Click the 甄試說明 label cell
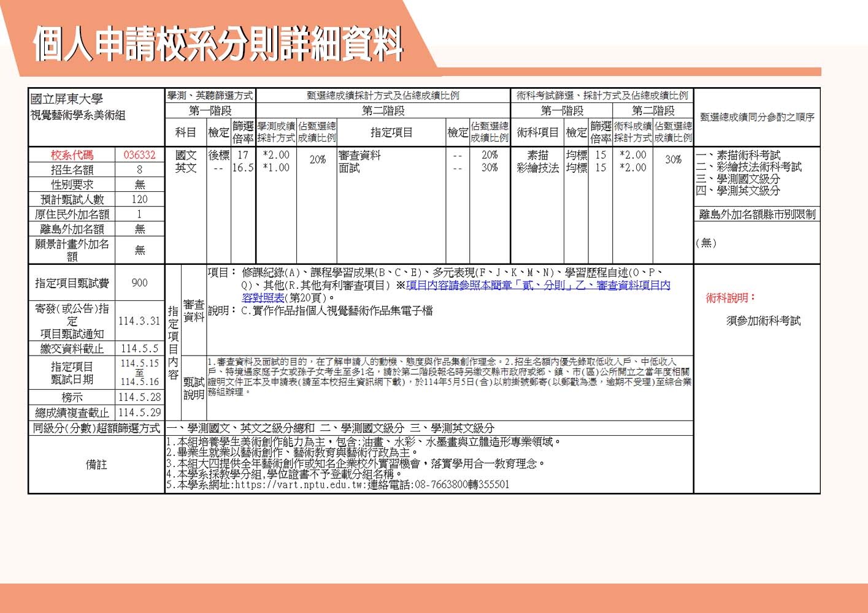 (x=194, y=388)
